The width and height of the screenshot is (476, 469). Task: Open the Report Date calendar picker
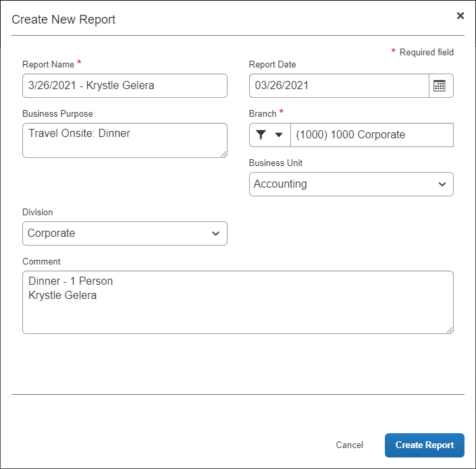441,86
